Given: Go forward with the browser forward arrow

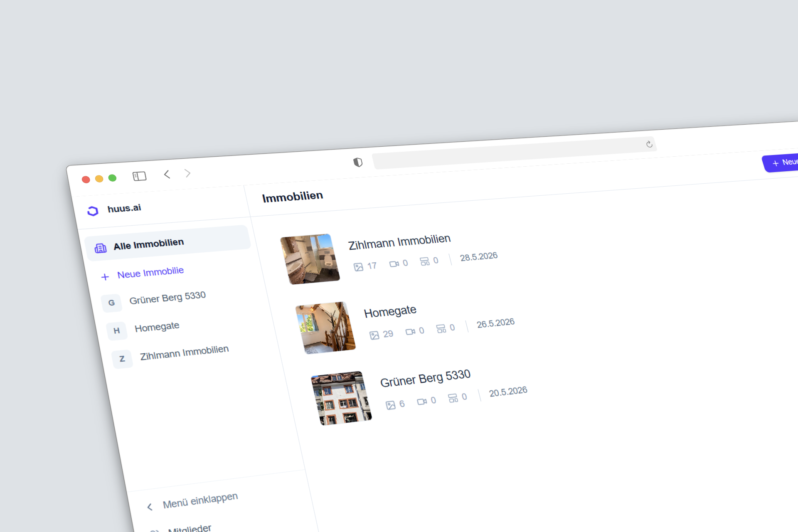Looking at the screenshot, I should pyautogui.click(x=188, y=173).
